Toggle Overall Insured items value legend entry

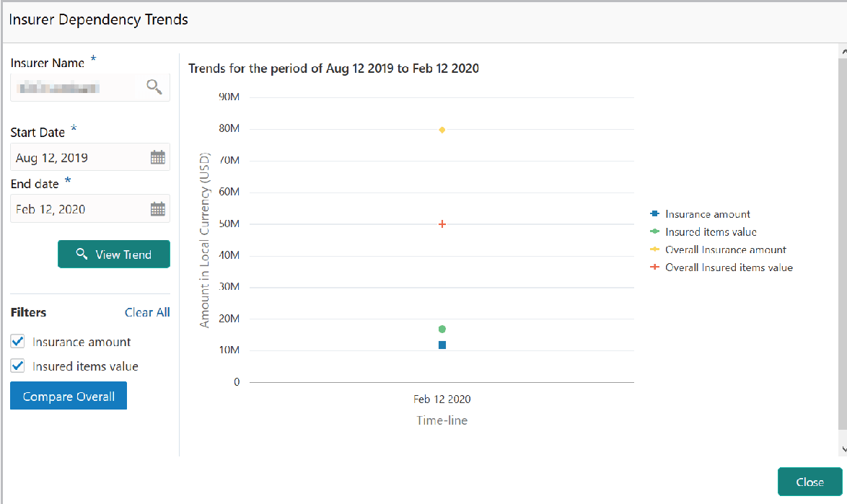(721, 268)
